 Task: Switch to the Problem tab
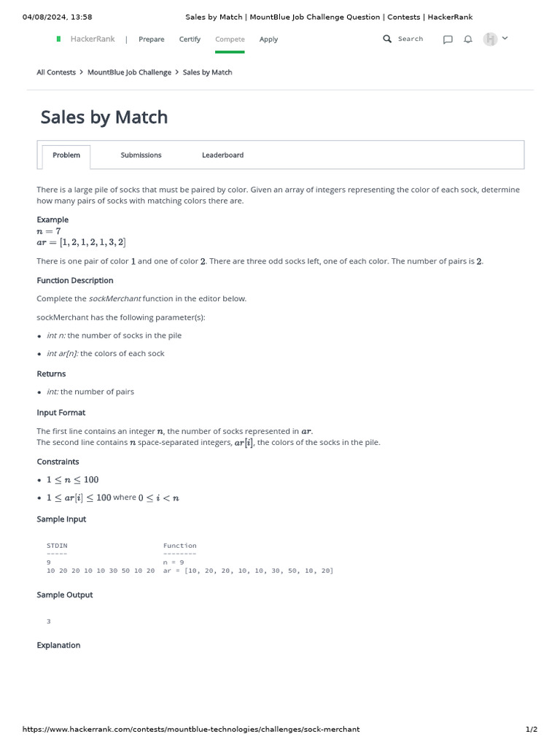click(x=66, y=155)
